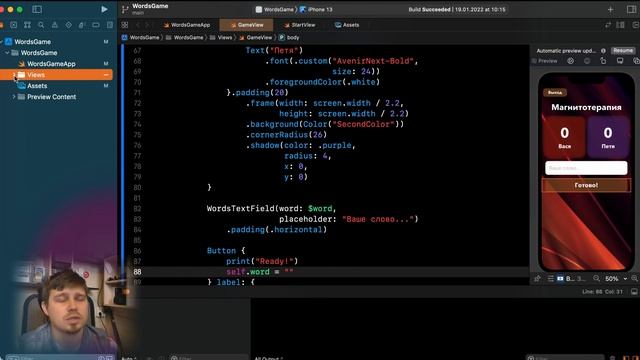Click GameView file in the jump bar
The height and width of the screenshot is (360, 640).
pos(256,38)
